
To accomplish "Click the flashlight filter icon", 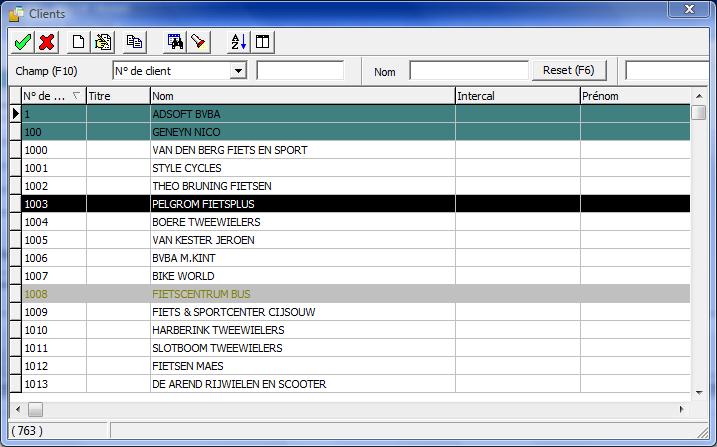I will [198, 42].
